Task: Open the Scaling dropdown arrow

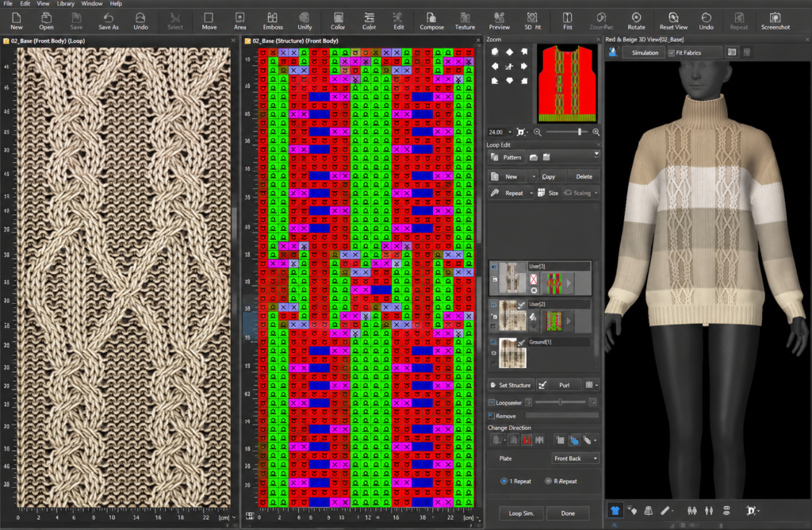Action: pos(596,194)
